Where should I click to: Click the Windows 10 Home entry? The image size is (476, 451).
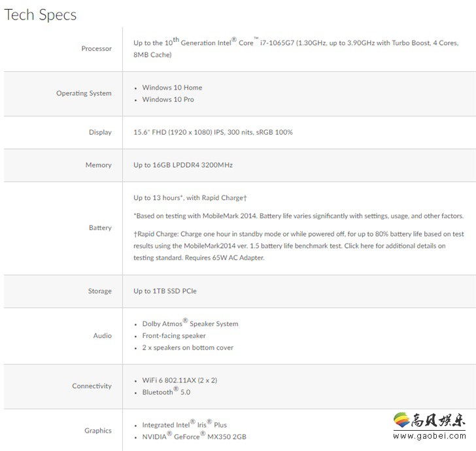(172, 88)
